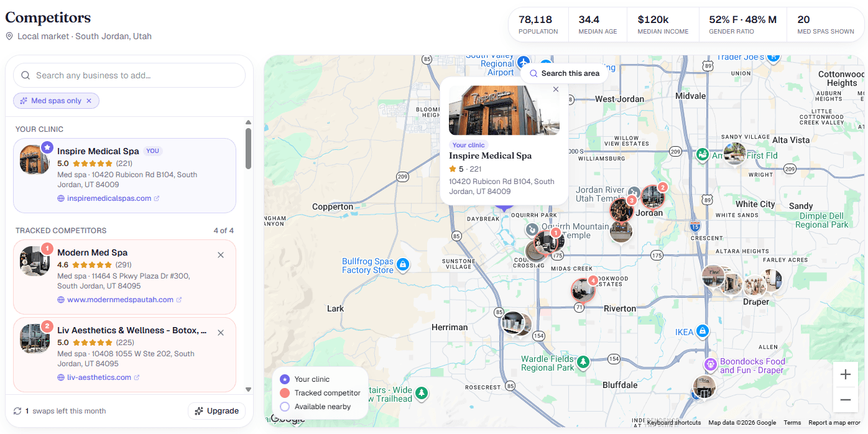Click the med spa photo marker near First Fld
This screenshot has height=434, width=868.
pyautogui.click(x=735, y=153)
